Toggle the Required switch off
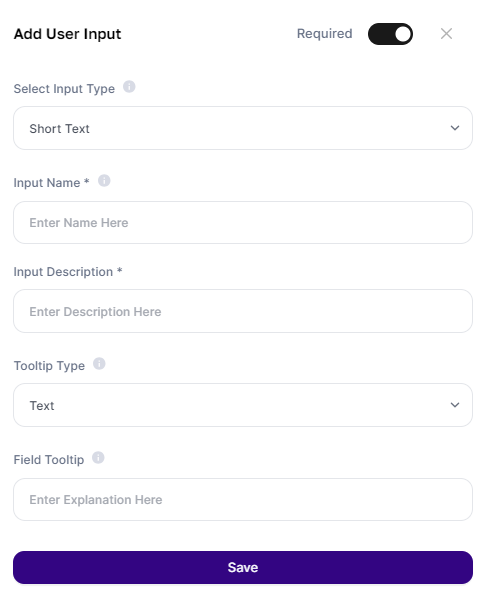 (x=390, y=34)
